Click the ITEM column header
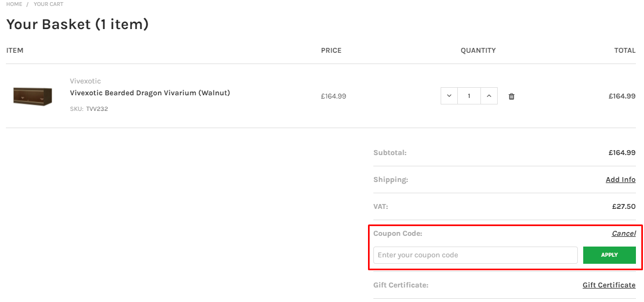Viewport: 644px width, 302px height. tap(15, 51)
